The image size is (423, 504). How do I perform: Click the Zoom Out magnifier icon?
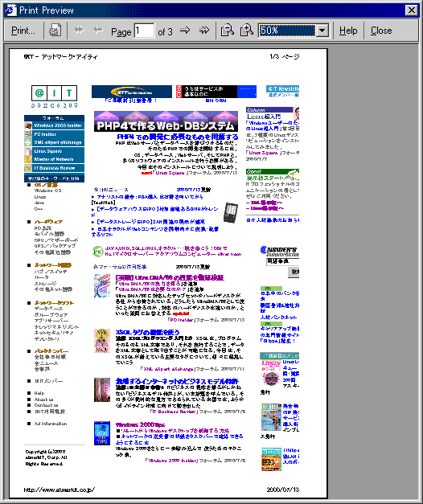(228, 31)
